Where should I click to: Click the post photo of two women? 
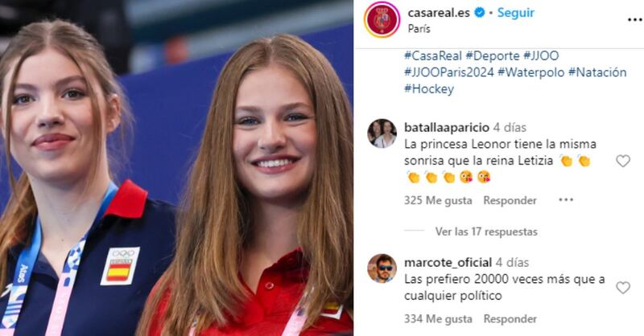[176, 168]
